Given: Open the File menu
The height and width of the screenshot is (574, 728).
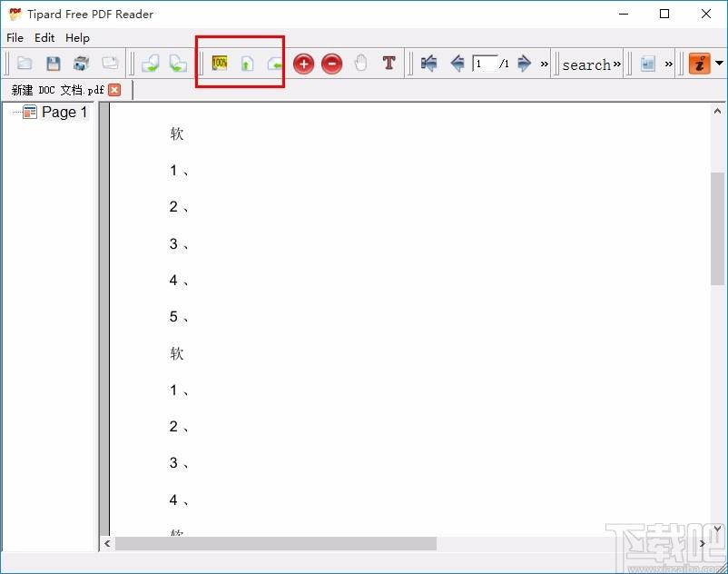Looking at the screenshot, I should [x=15, y=37].
